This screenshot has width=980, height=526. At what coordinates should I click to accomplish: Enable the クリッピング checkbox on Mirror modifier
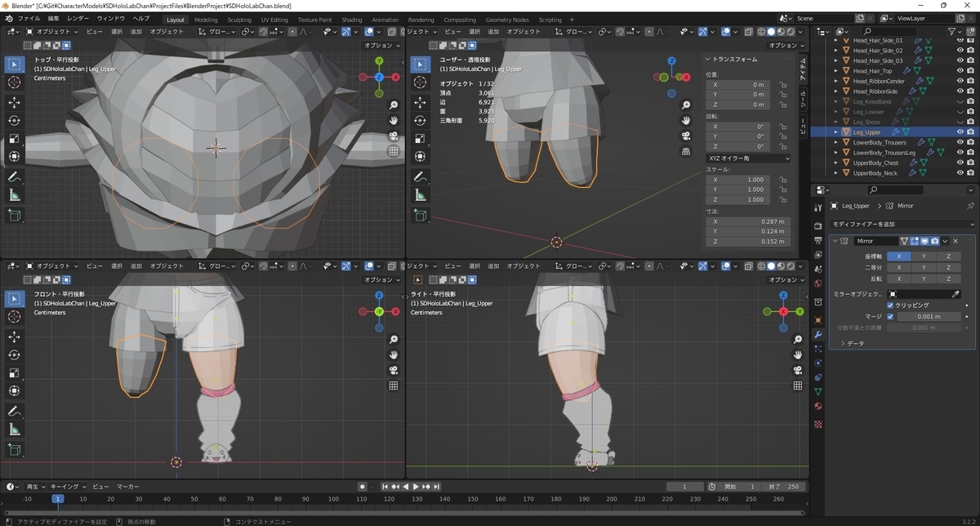coord(890,305)
